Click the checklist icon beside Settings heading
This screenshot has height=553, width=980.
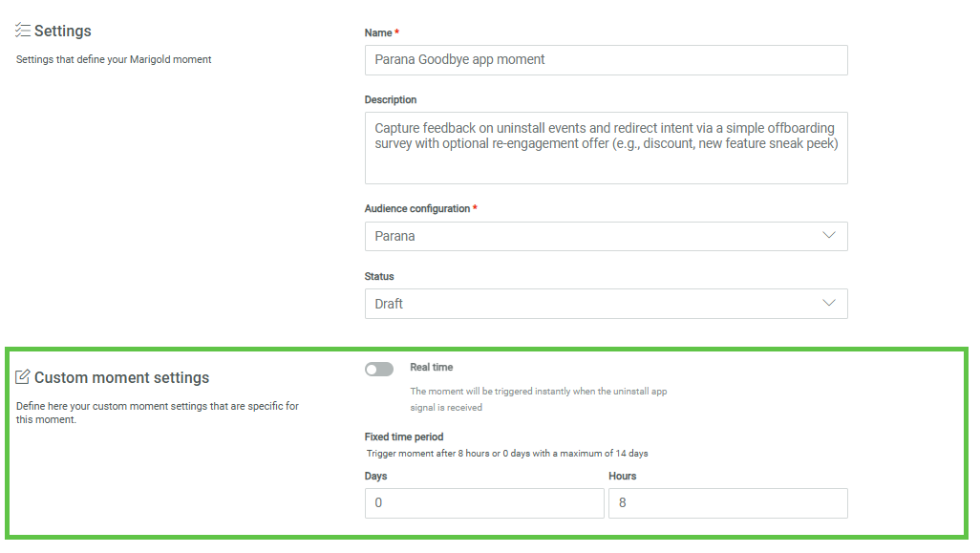[23, 31]
